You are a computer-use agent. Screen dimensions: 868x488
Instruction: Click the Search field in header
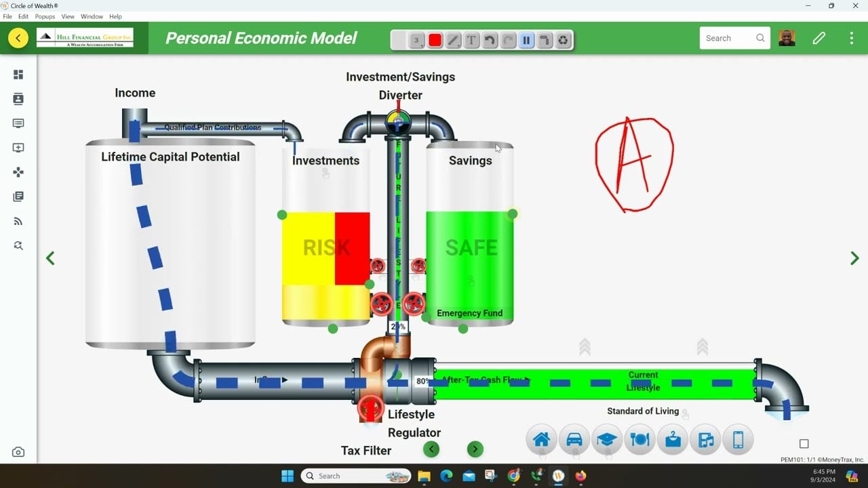click(735, 38)
